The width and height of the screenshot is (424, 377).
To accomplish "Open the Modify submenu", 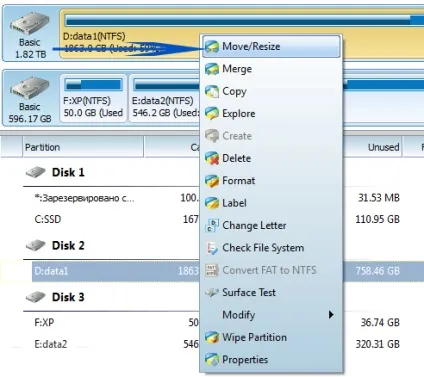I will 272,315.
